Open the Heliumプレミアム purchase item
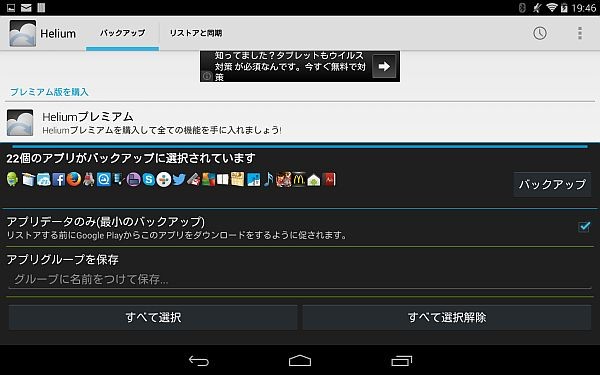This screenshot has width=600, height=375. (x=300, y=123)
